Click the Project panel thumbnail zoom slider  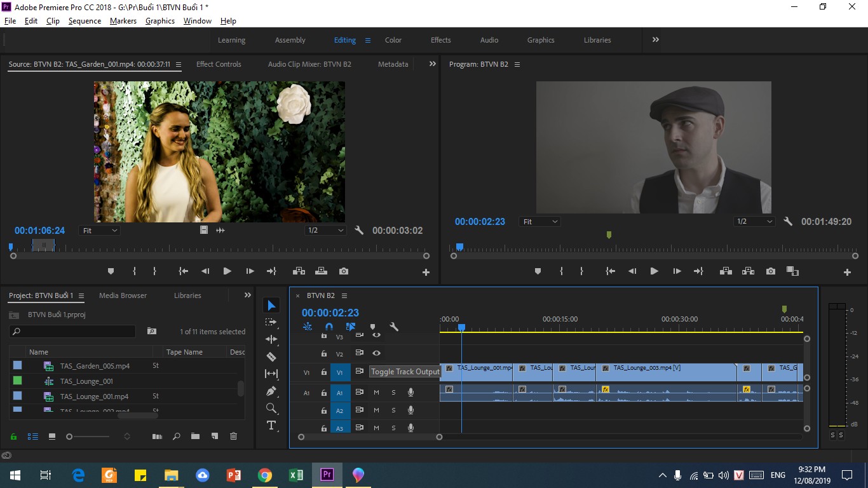tap(88, 437)
